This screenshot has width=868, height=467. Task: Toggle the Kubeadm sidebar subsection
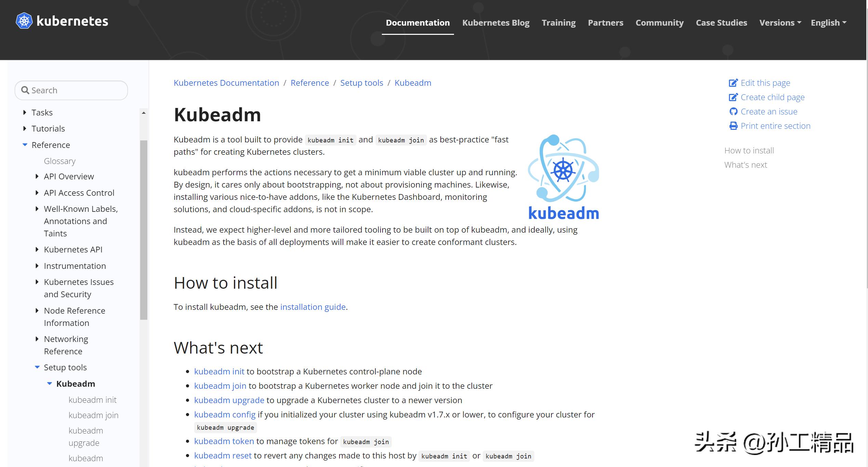50,383
